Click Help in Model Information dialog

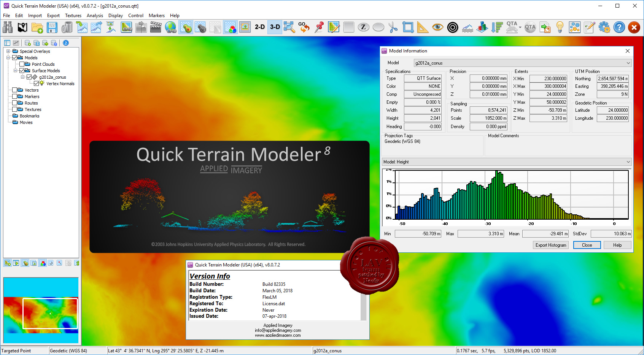pyautogui.click(x=617, y=245)
